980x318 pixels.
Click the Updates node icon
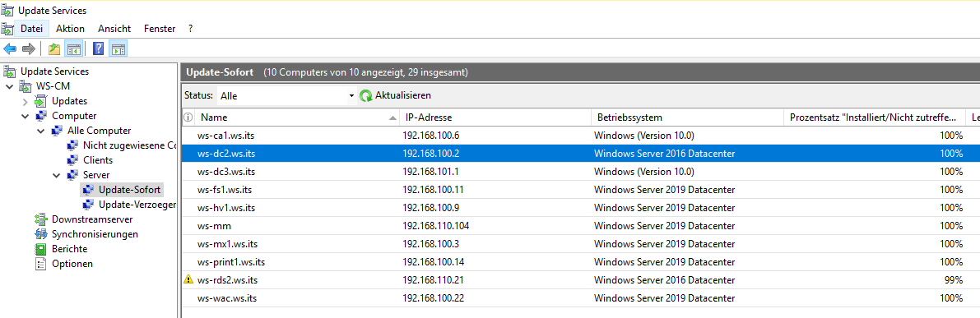click(x=41, y=101)
